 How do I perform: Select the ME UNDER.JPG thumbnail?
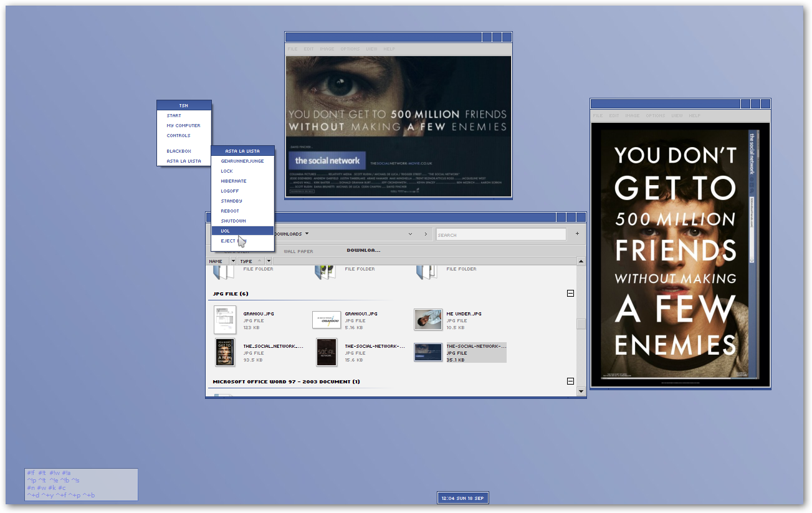pos(428,320)
